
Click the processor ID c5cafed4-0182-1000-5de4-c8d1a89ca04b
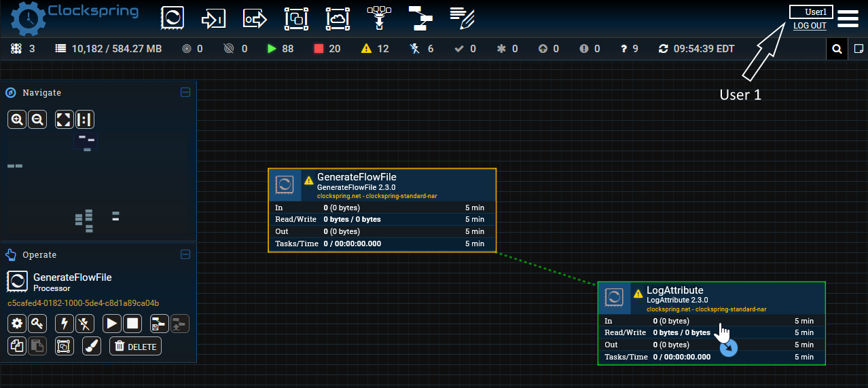pos(83,303)
